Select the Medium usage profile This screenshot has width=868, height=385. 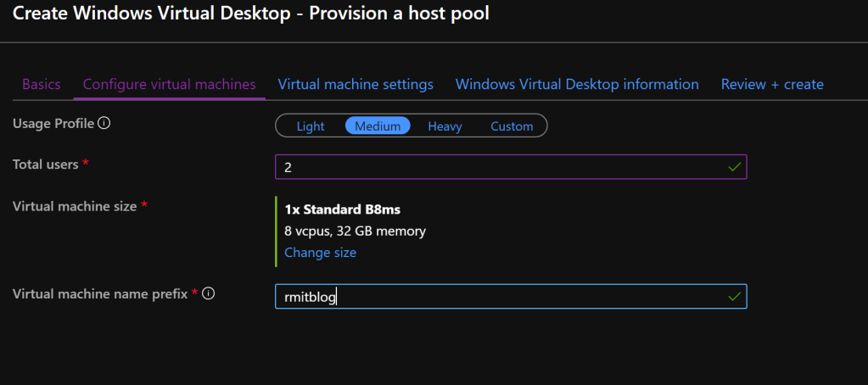click(378, 126)
